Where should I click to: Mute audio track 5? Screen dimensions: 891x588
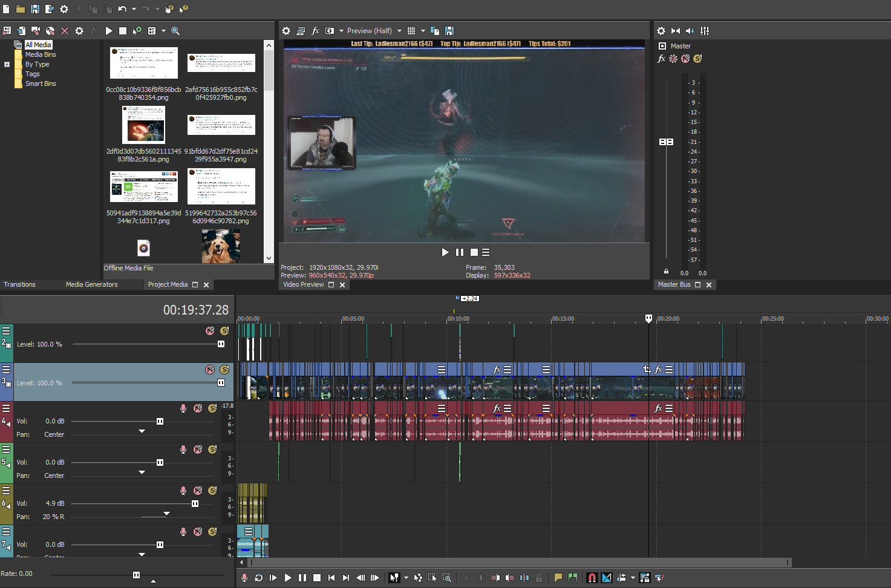198,449
